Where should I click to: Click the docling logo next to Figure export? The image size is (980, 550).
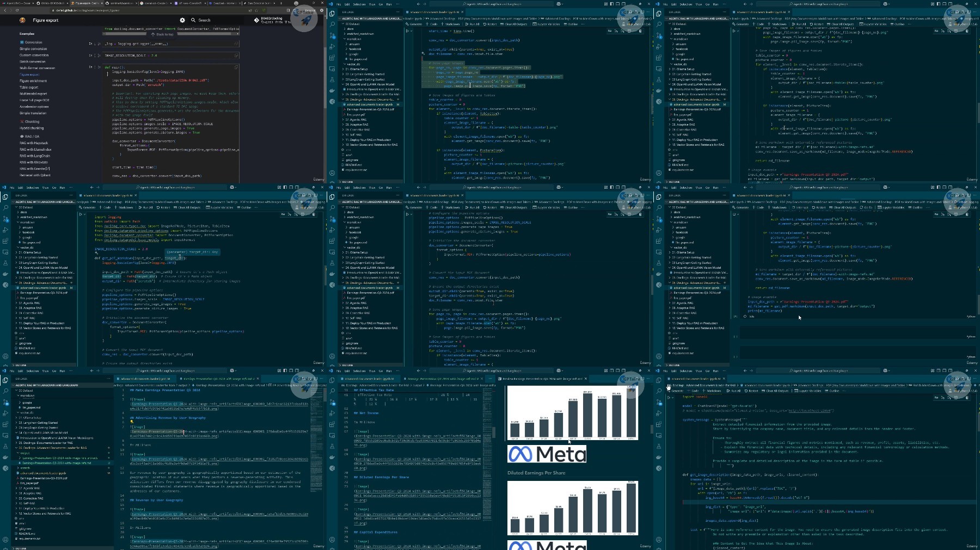(x=22, y=20)
